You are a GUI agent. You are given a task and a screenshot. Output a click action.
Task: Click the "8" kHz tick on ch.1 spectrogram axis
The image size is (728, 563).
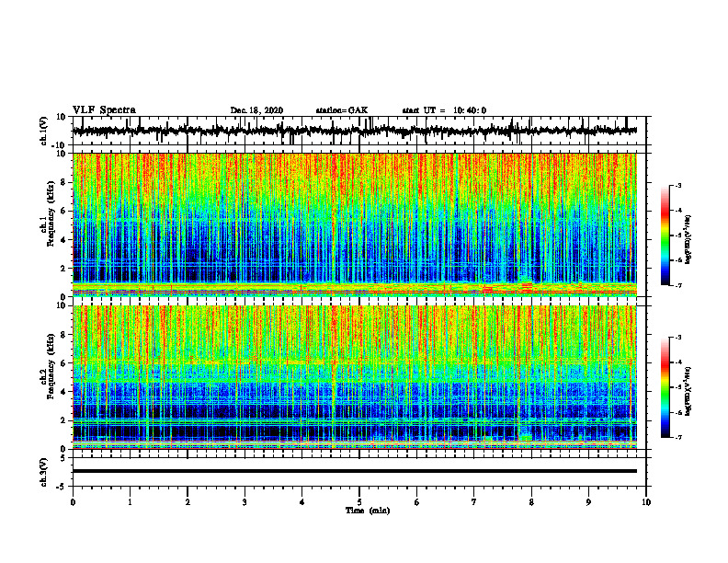tap(63, 182)
